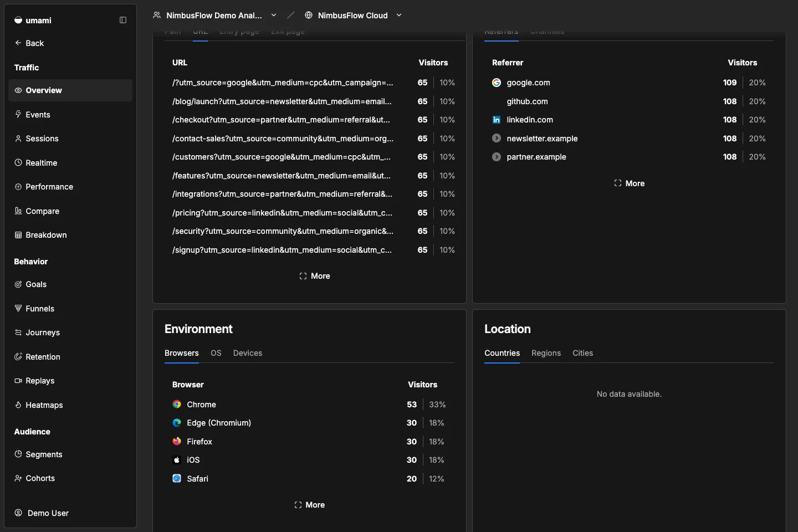Open Breakdown table icon
The image size is (798, 532).
[18, 235]
